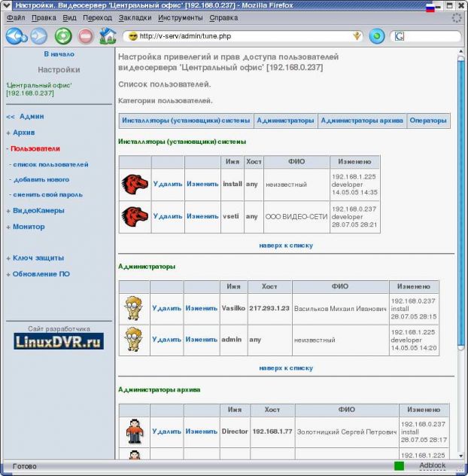Open the Справка menu
468x476 pixels.
pos(223,18)
